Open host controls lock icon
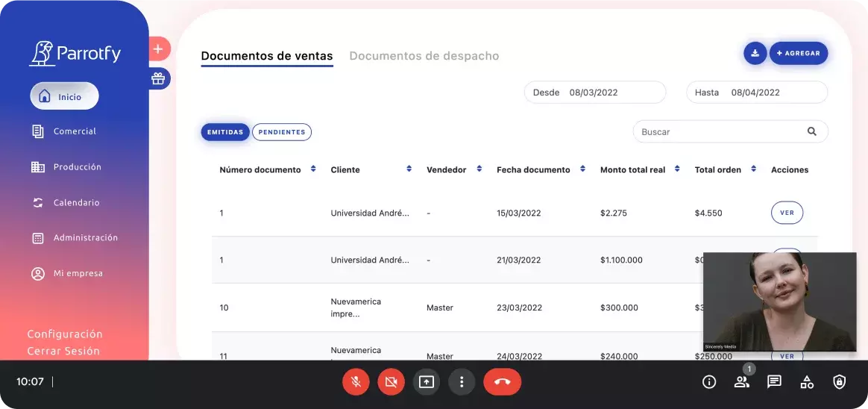The image size is (868, 409). [839, 382]
